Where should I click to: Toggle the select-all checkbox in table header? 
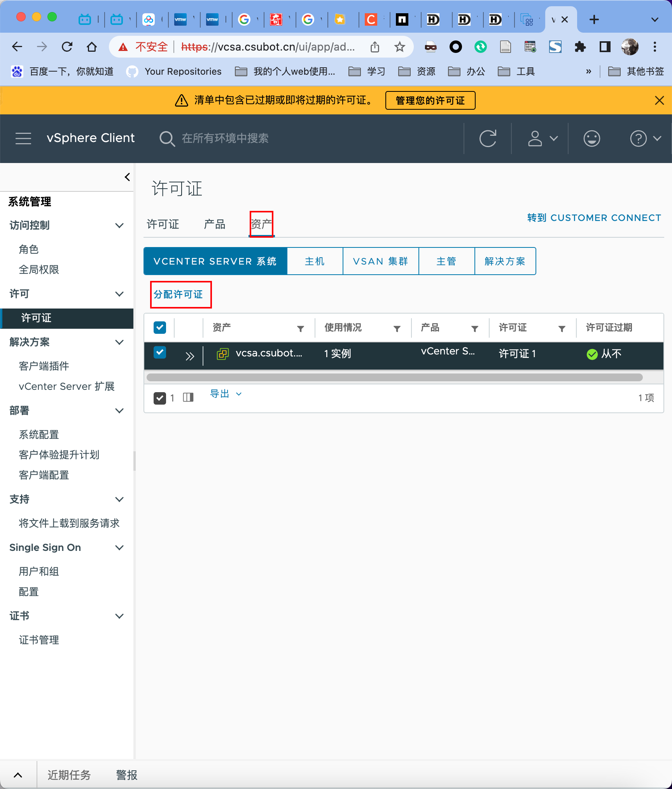[x=160, y=328]
